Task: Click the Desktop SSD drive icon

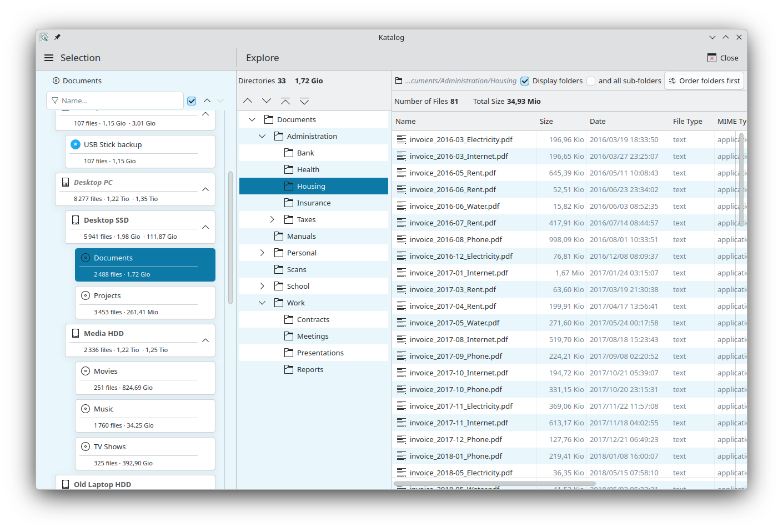Action: [76, 220]
